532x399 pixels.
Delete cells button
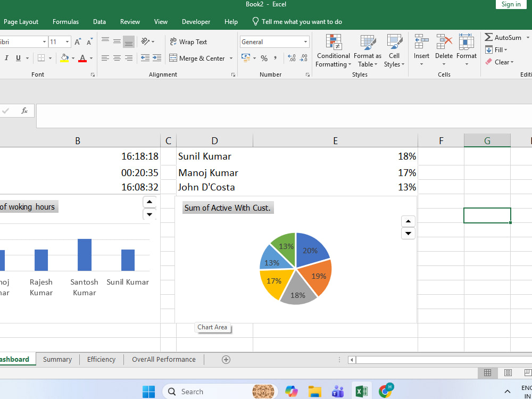pyautogui.click(x=444, y=51)
